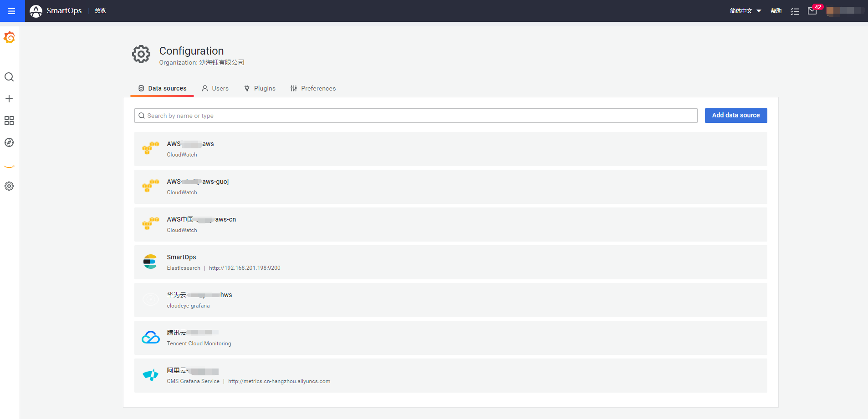The image size is (868, 419).
Task: Open the 帮助 help menu
Action: pyautogui.click(x=776, y=11)
